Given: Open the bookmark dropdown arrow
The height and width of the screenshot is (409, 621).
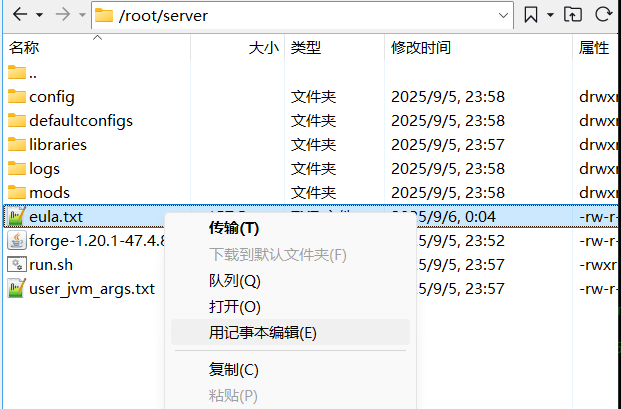Looking at the screenshot, I should (x=550, y=15).
